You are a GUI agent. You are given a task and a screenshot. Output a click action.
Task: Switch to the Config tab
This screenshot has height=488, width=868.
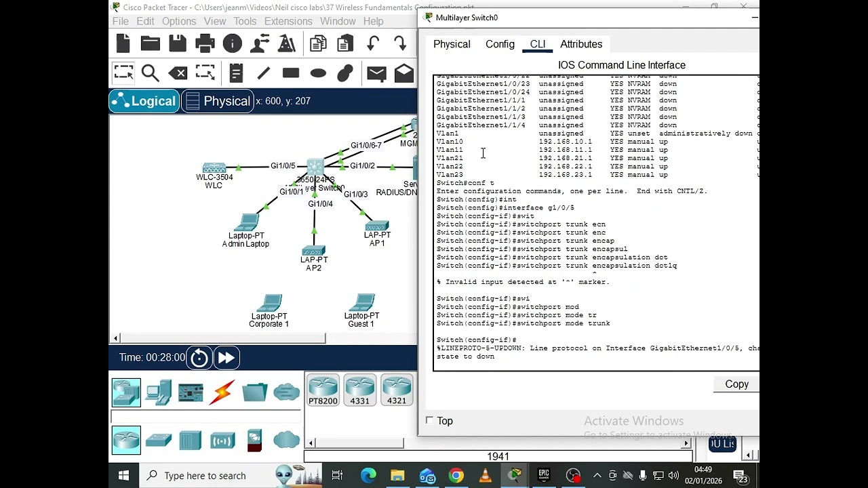500,44
